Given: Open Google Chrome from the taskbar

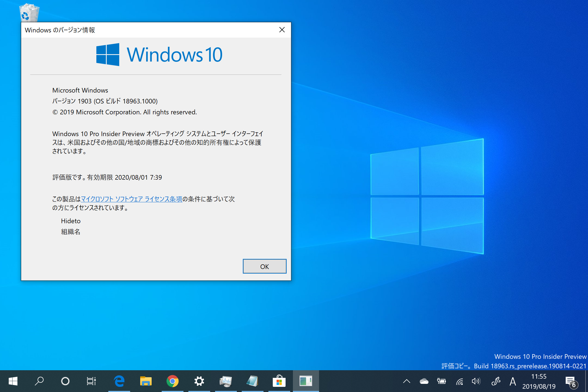Looking at the screenshot, I should pos(173,381).
